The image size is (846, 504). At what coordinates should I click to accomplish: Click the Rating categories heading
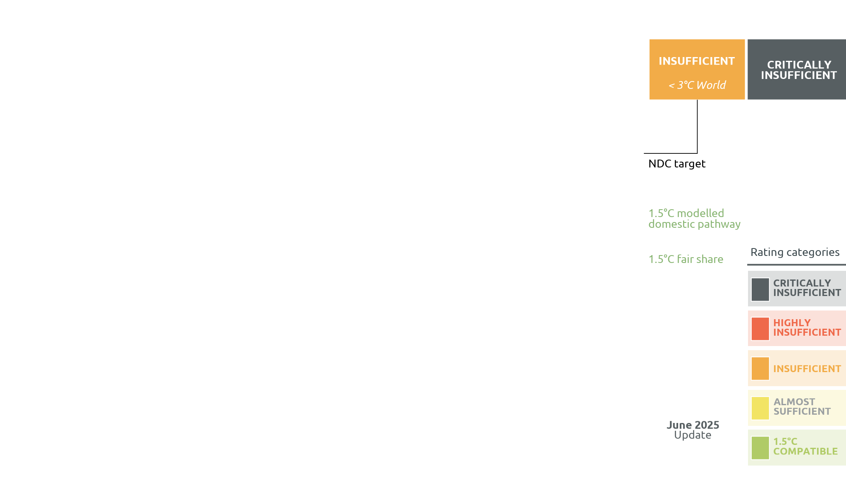pyautogui.click(x=795, y=252)
